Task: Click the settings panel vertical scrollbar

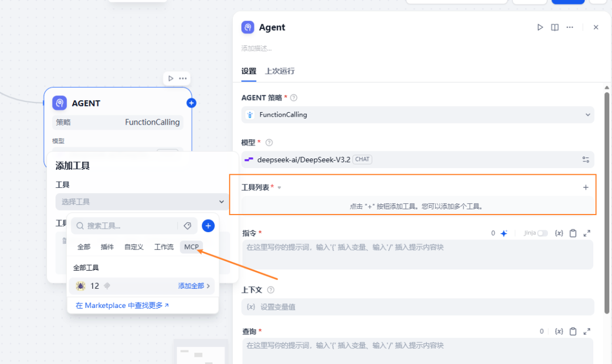Action: pyautogui.click(x=606, y=203)
